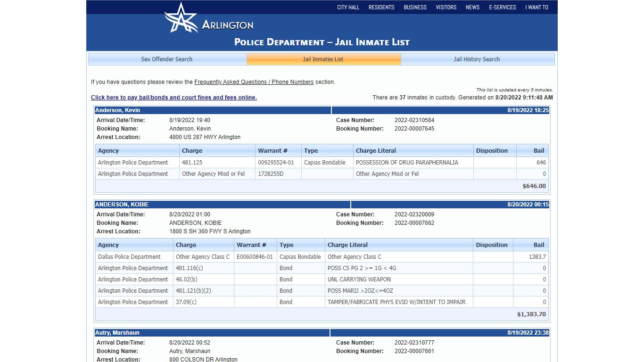Click UNL CARRYING WEAPON charge literal
Image resolution: width=644 pixels, height=362 pixels.
coord(359,280)
